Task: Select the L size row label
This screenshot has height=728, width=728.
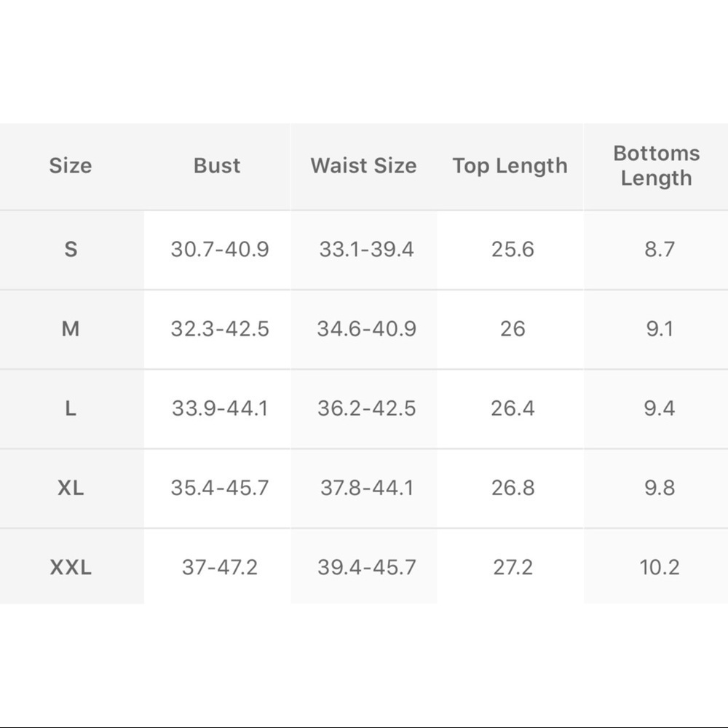Action: pyautogui.click(x=71, y=408)
